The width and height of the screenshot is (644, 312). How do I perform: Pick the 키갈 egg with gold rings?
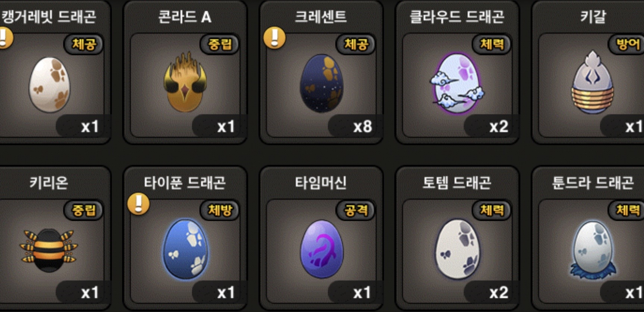593,83
